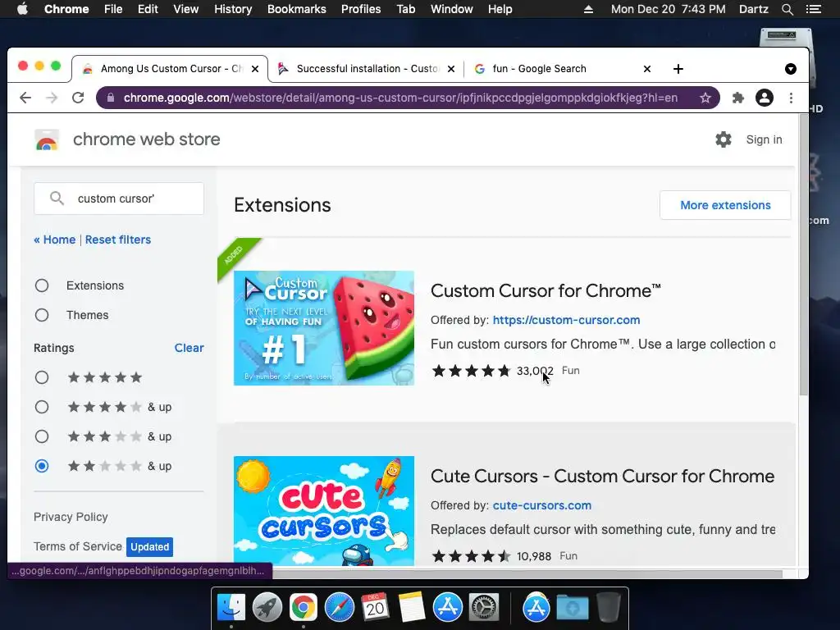Click the horizontal scrollbar at bottom
Image resolution: width=840 pixels, height=630 pixels.
[x=527, y=573]
